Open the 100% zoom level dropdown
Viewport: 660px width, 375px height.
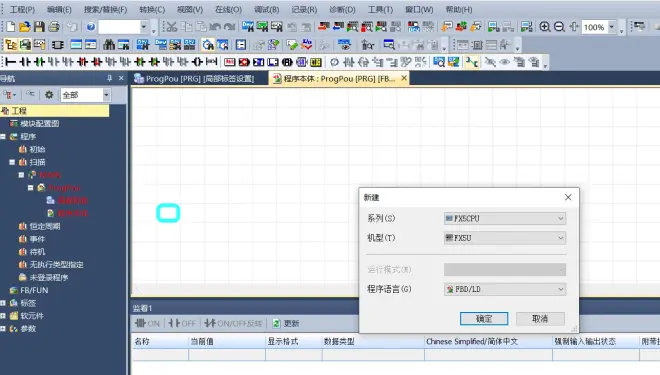pos(612,27)
